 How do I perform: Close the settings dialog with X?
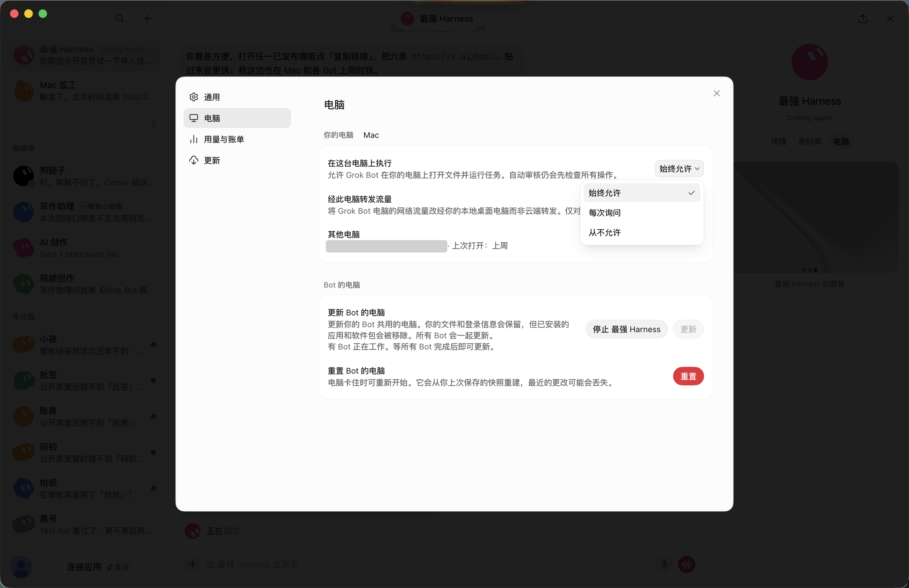point(716,93)
